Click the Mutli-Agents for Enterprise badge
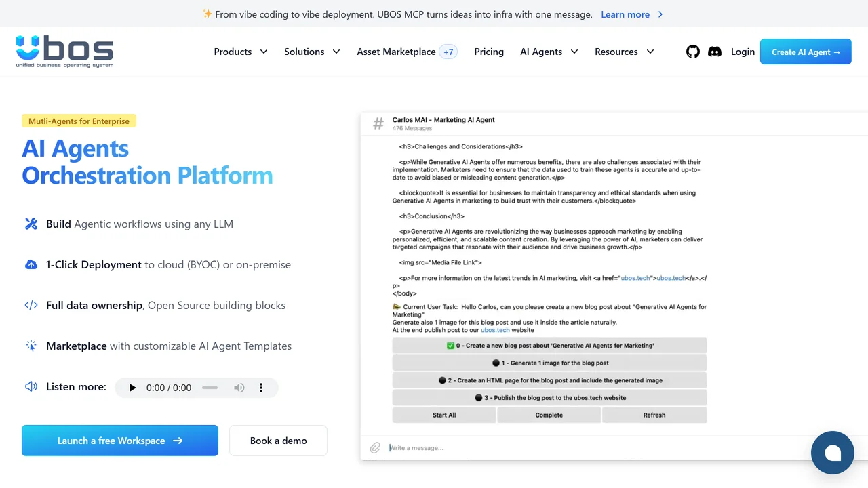The height and width of the screenshot is (488, 868). point(79,121)
